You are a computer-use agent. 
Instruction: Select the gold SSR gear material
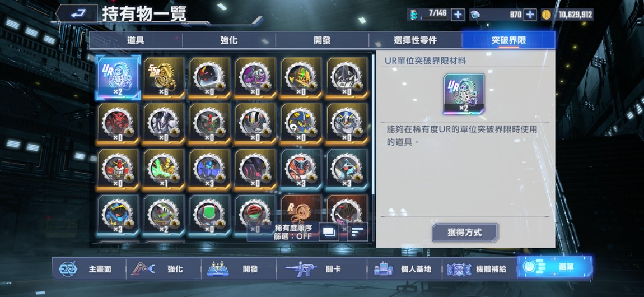[x=164, y=78]
